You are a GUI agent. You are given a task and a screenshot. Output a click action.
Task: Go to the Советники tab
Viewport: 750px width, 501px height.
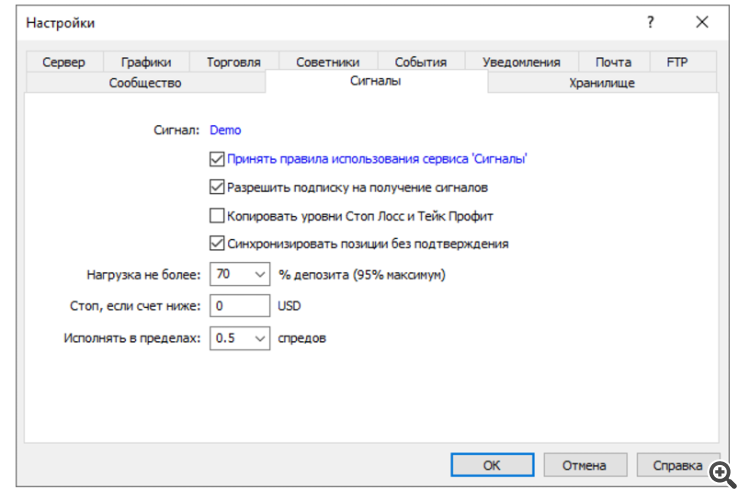tap(328, 62)
